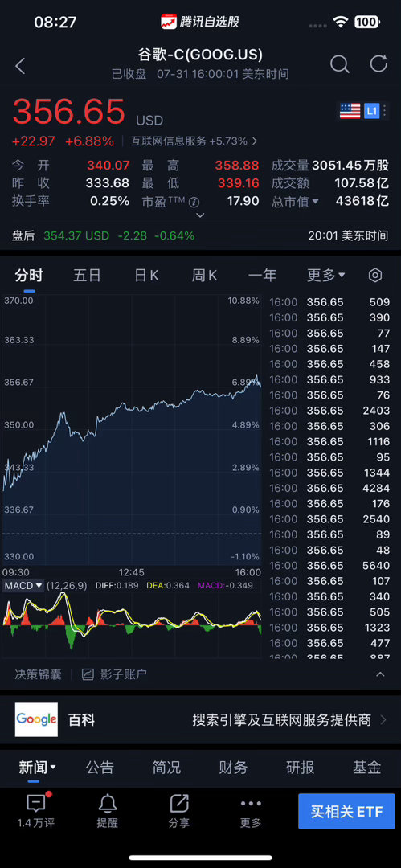
Task: Switch to the 日K chart tab
Action: (x=147, y=275)
